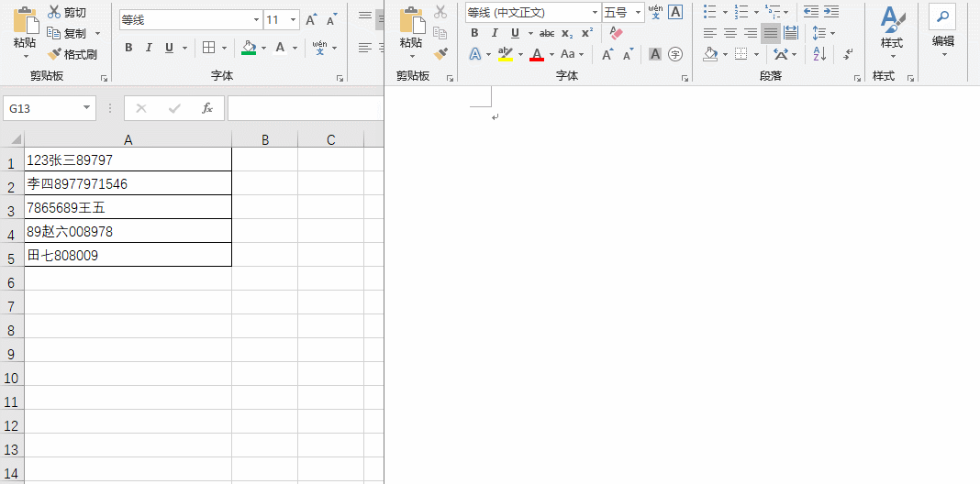Select column A header in Excel
Screen dimensions: 980x484
[x=128, y=140]
